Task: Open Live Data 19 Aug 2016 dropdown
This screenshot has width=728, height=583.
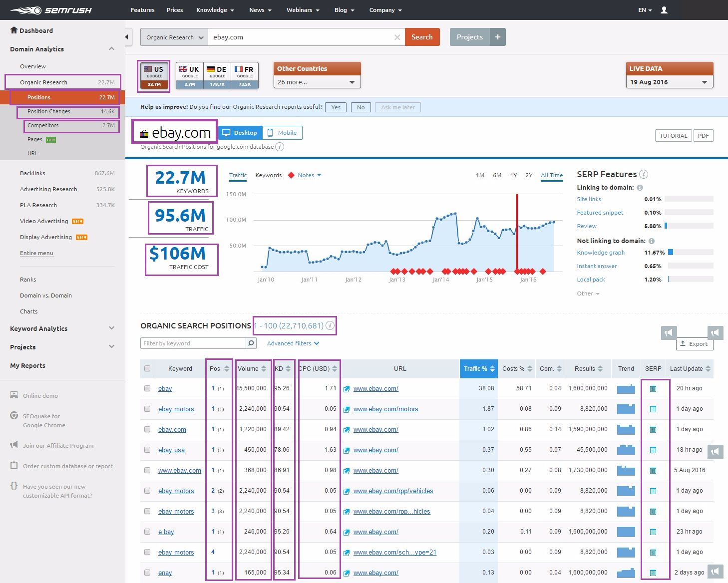Action: click(x=669, y=82)
